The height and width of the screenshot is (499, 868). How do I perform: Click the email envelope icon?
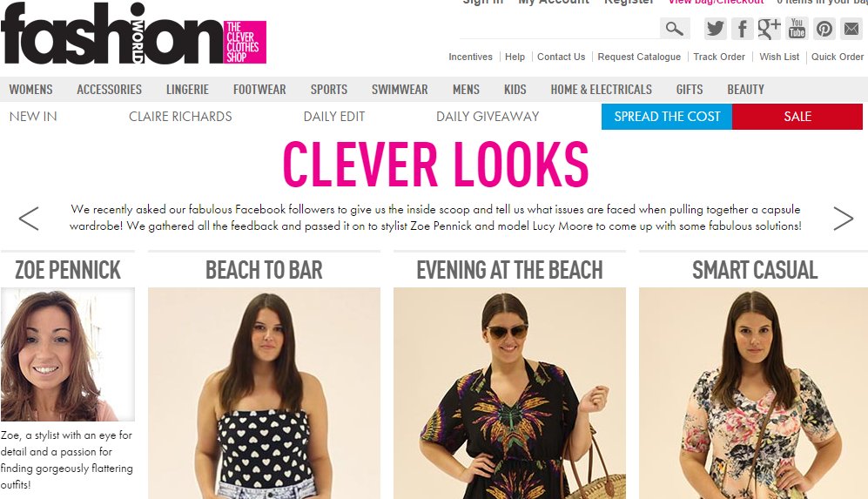(x=851, y=28)
